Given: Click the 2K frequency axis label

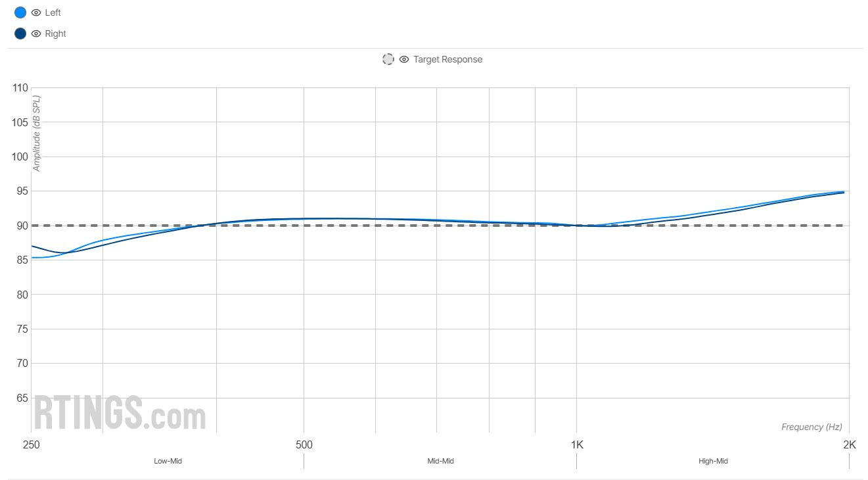Looking at the screenshot, I should [849, 444].
